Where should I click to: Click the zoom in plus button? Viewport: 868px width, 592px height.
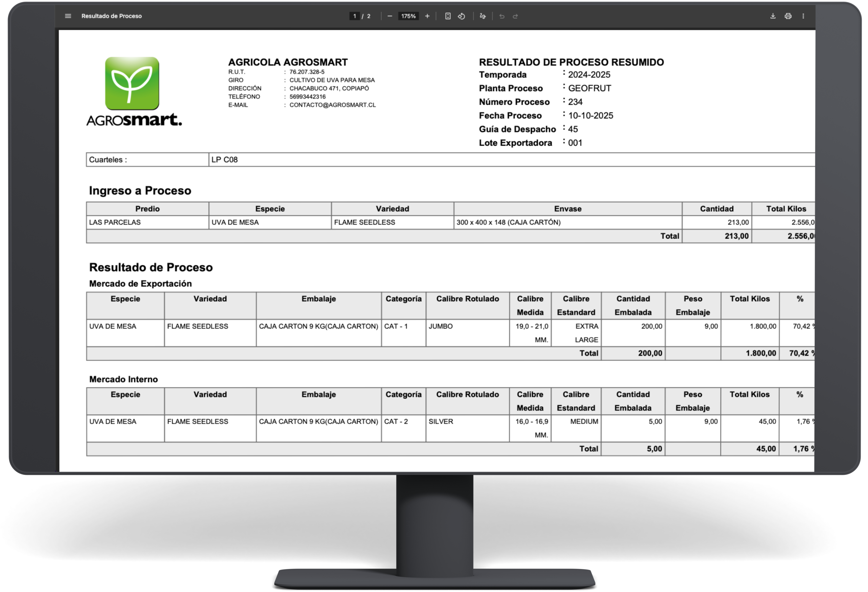[x=427, y=16]
